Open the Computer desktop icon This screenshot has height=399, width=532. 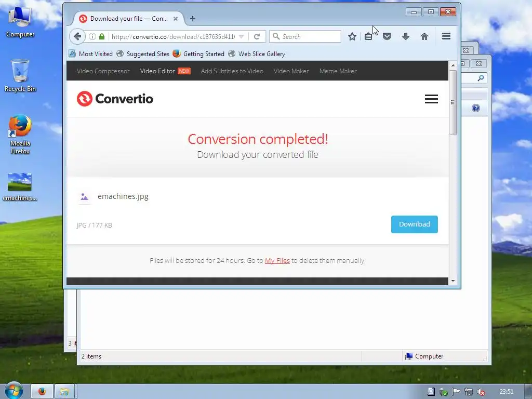pyautogui.click(x=20, y=21)
